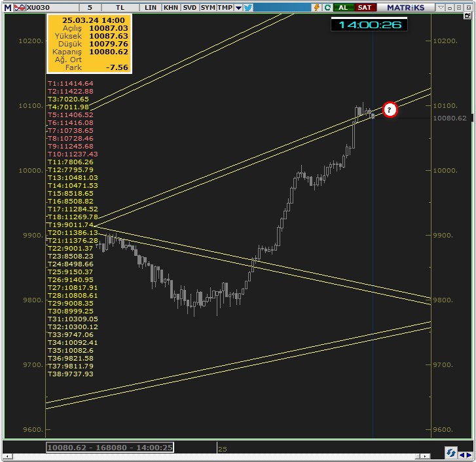The width and height of the screenshot is (476, 462).
Task: Toggle the SVD button
Action: tap(190, 7)
